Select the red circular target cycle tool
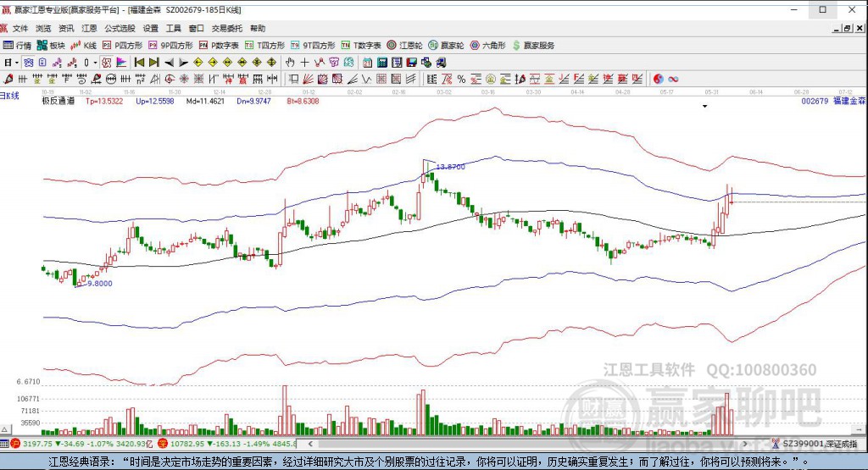Viewport: 868px width, 470px height. 169,79
